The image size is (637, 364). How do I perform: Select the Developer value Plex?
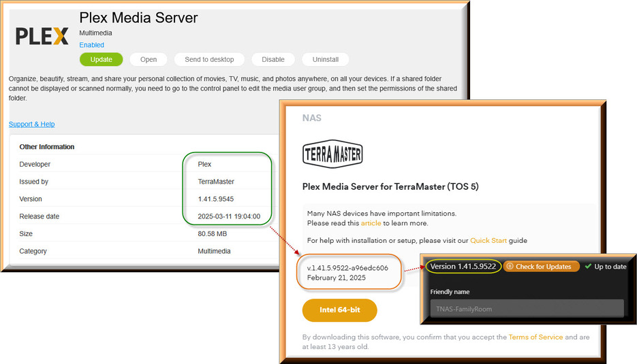pos(204,165)
